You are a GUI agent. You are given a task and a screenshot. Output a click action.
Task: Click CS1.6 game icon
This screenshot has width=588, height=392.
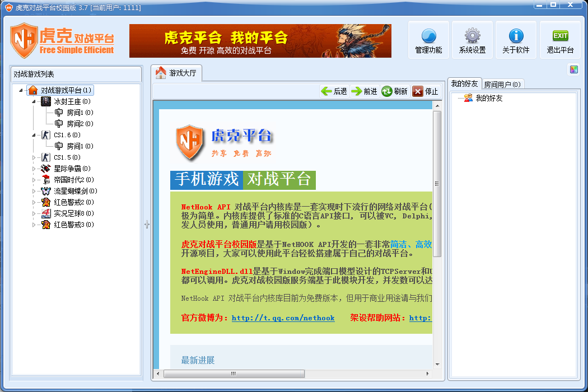tap(46, 135)
